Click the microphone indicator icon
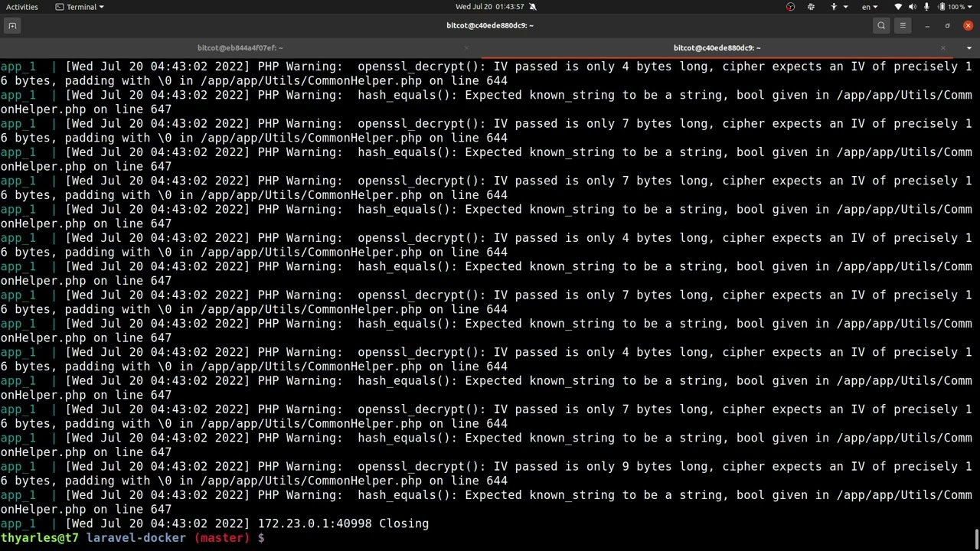The width and height of the screenshot is (980, 551). tap(926, 7)
